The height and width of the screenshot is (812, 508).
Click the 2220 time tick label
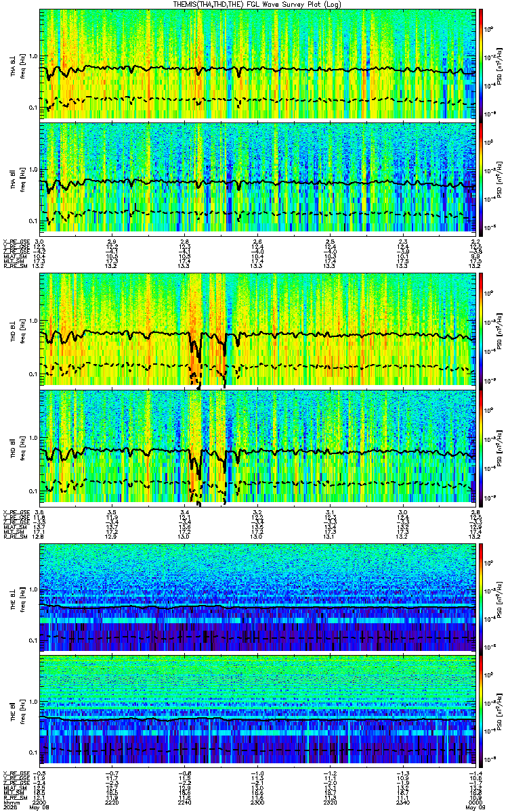112,802
